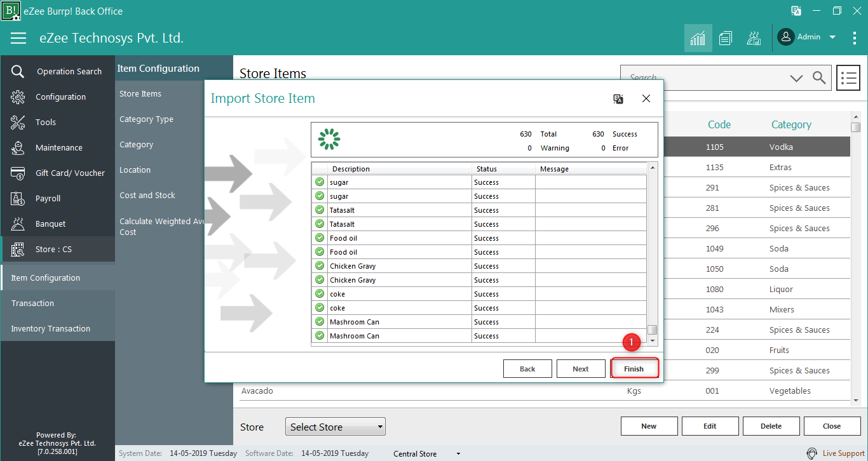Open the banquet steam icon in header
The image size is (868, 461).
tap(754, 38)
